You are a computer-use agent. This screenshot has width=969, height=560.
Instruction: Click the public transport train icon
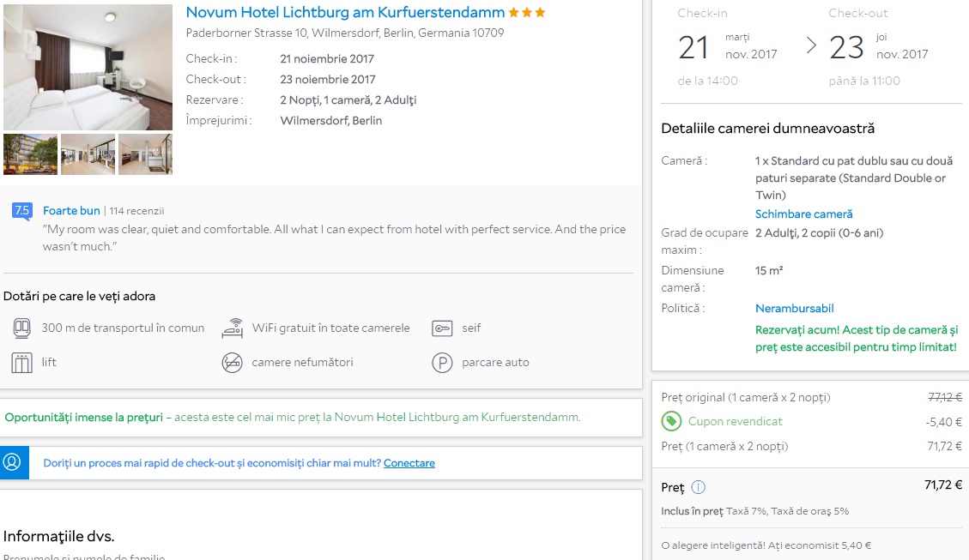(x=21, y=328)
